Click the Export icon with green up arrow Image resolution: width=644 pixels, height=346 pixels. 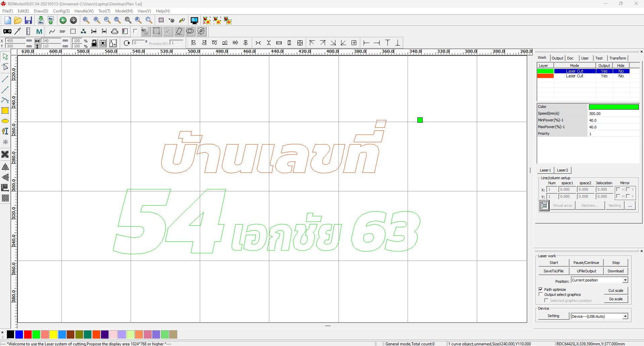[51, 21]
